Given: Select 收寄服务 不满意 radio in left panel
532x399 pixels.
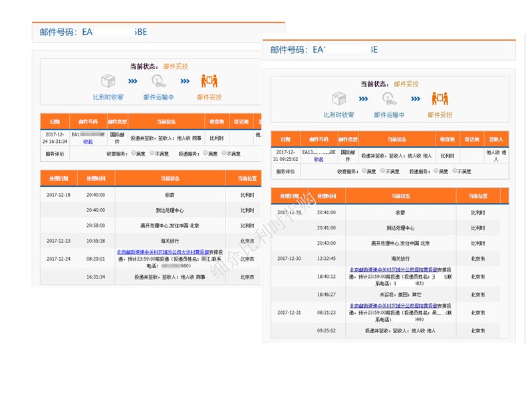Looking at the screenshot, I should [x=152, y=153].
